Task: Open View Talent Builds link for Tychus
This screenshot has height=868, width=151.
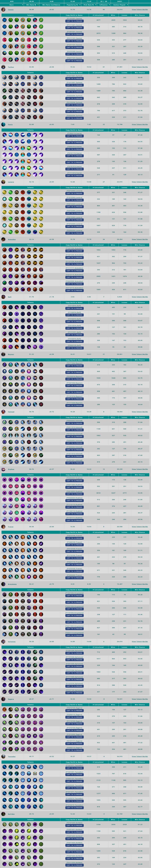Action: (139, 67)
